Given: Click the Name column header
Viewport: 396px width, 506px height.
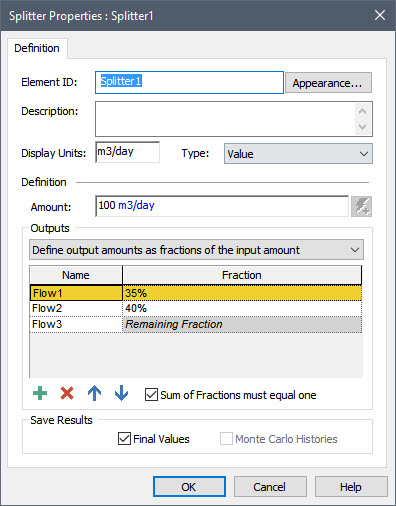Looking at the screenshot, I should pyautogui.click(x=76, y=275).
